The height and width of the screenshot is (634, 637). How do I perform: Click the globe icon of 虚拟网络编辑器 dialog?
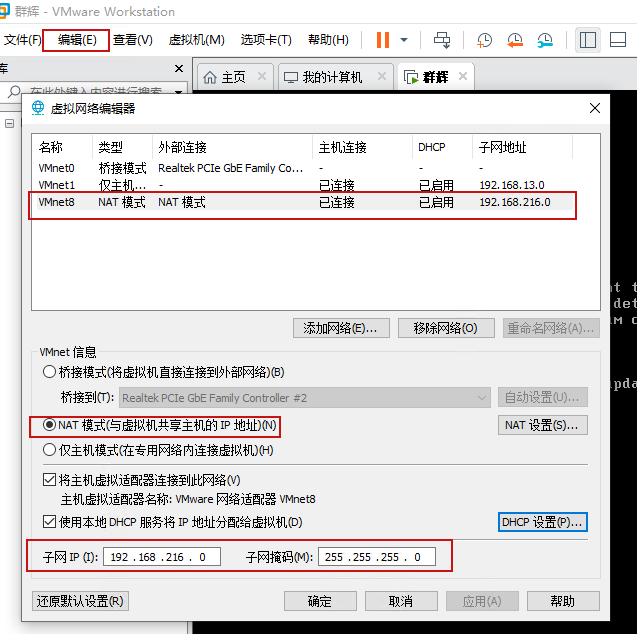(38, 108)
